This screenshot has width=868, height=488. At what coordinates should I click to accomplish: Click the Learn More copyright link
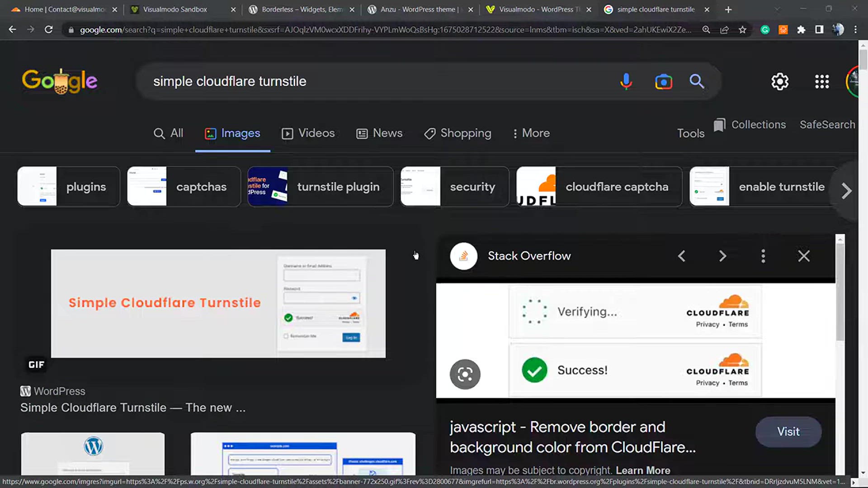(x=643, y=470)
